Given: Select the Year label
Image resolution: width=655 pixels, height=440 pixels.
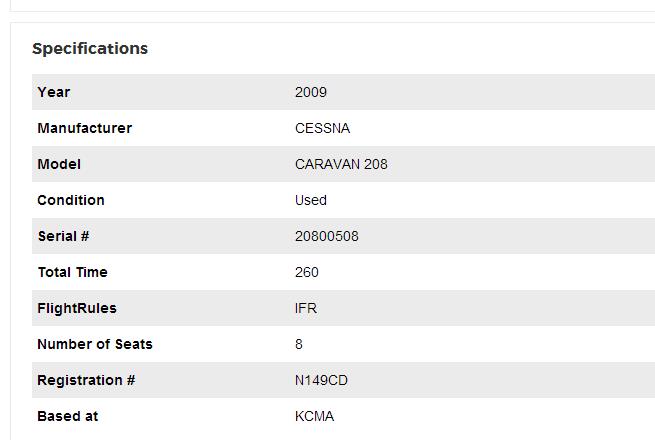Looking at the screenshot, I should coord(53,92).
